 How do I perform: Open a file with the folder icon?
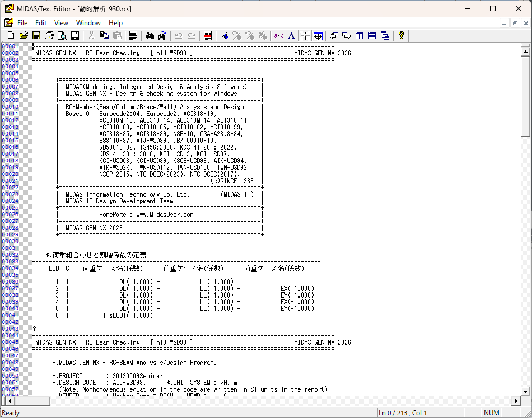[24, 36]
